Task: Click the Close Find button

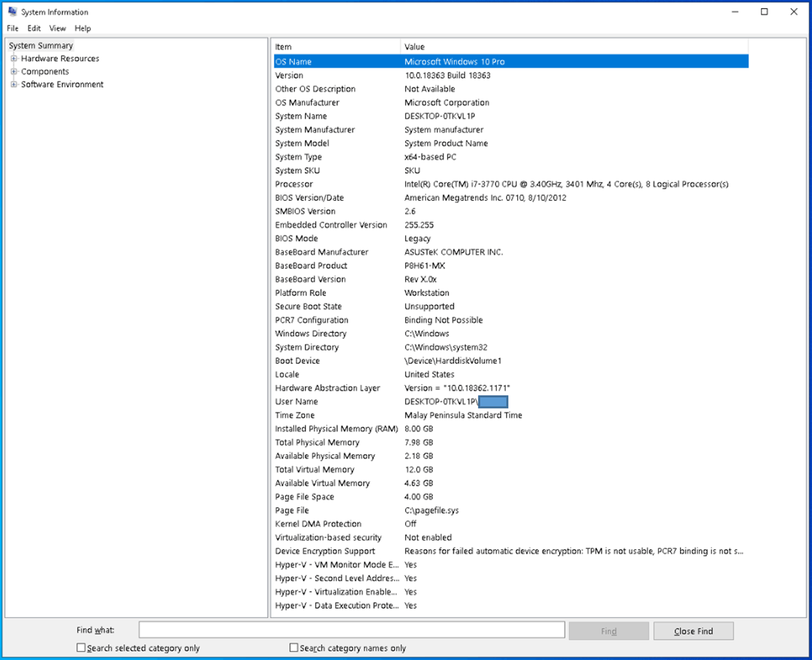Action: (x=693, y=631)
